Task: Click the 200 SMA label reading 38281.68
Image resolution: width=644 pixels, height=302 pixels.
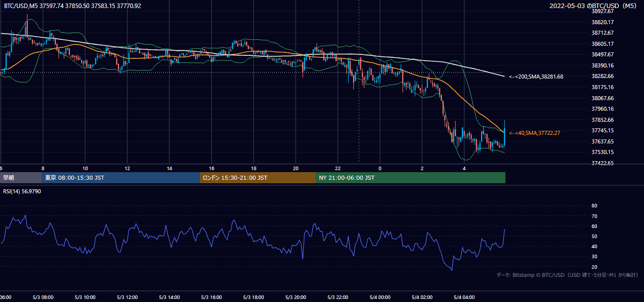Action: (x=536, y=77)
